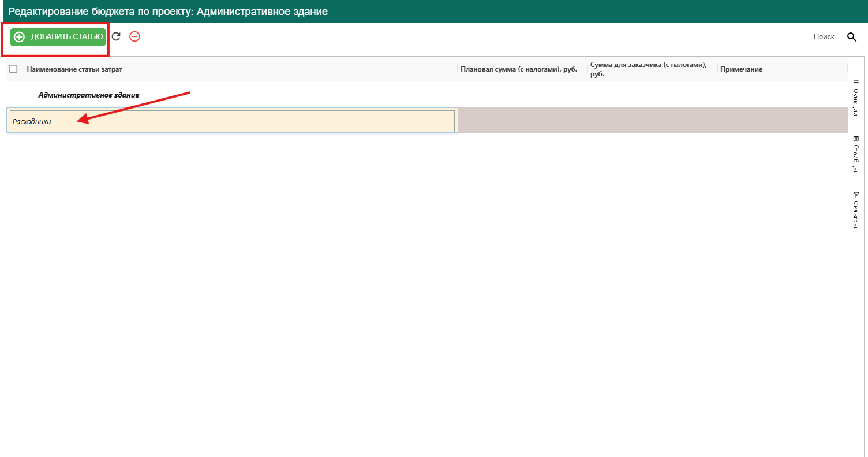Click inside the Расходники name input field
Screen dimensions: 868x457
pyautogui.click(x=232, y=121)
